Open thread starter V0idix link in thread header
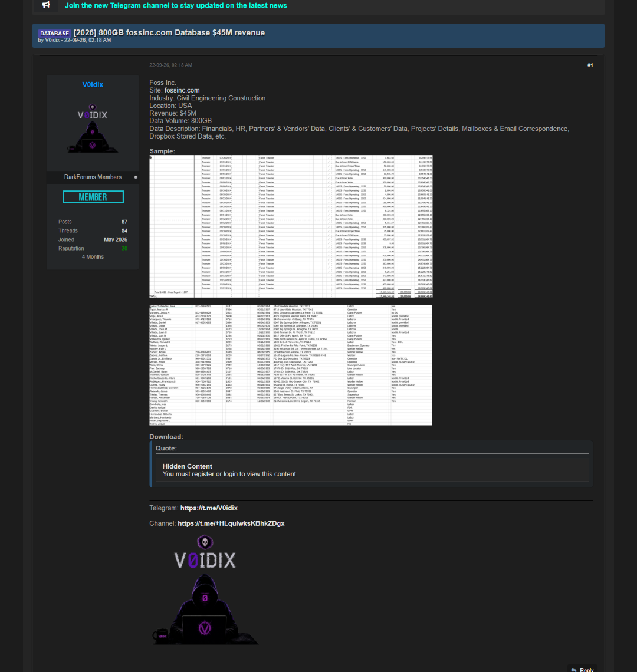Viewport: 637px width, 672px height. [x=52, y=40]
